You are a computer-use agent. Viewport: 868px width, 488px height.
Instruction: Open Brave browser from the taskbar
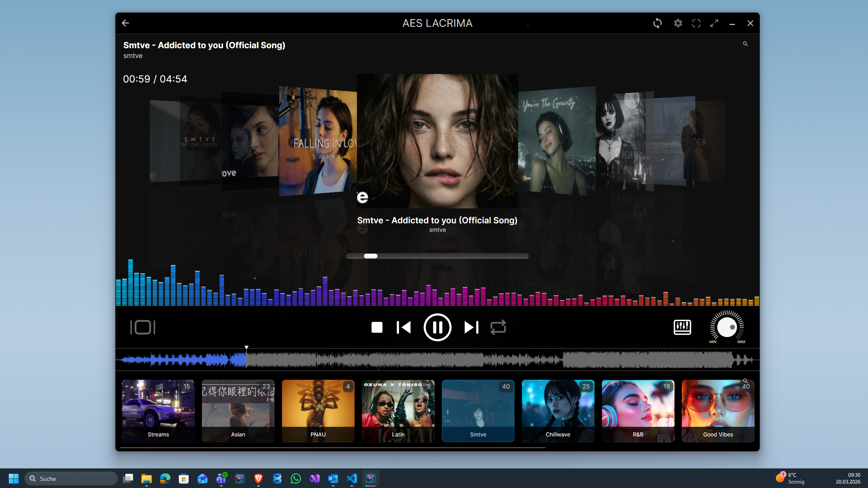click(x=258, y=478)
